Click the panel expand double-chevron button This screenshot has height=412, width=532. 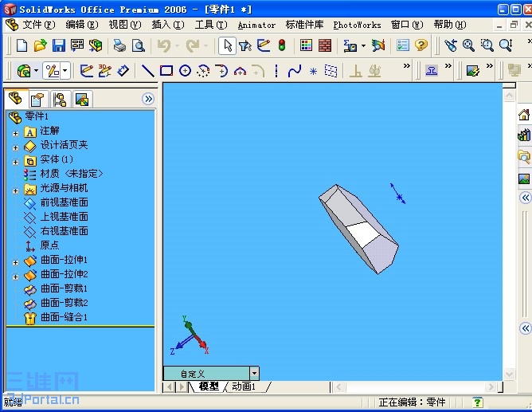pos(148,99)
